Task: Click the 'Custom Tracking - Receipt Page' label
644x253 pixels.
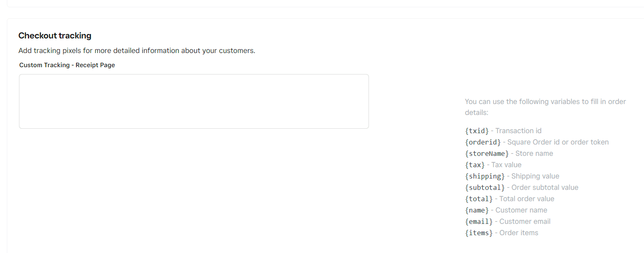Action: coord(67,65)
